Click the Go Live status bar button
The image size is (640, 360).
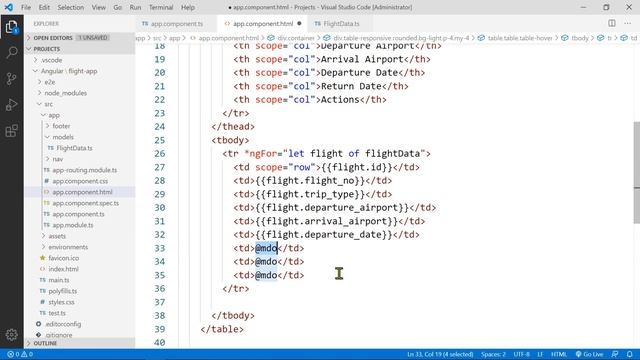[589, 354]
